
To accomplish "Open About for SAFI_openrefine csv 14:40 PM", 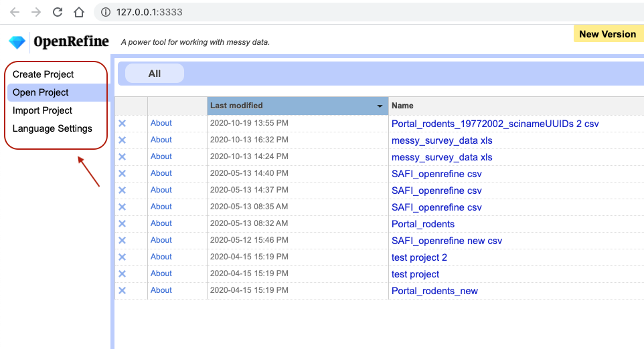I will [x=161, y=173].
